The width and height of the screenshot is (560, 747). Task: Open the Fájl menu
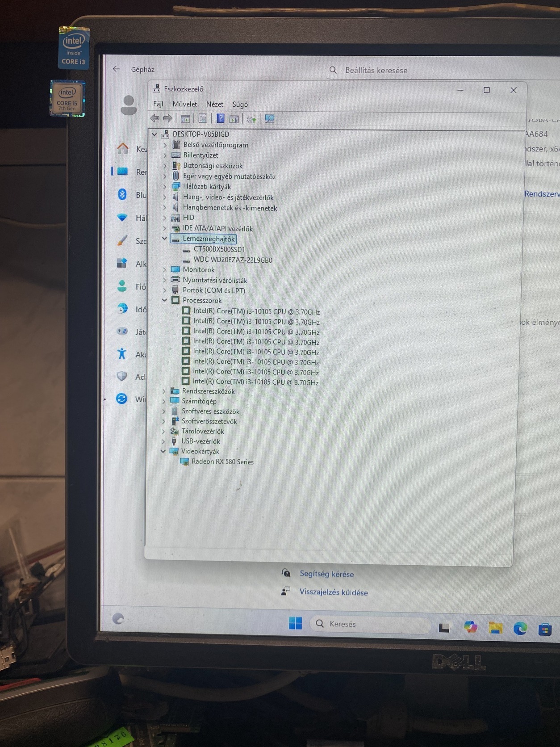pyautogui.click(x=158, y=104)
